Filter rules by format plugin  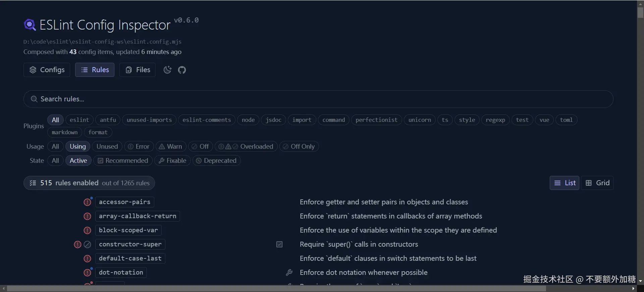[x=98, y=132]
